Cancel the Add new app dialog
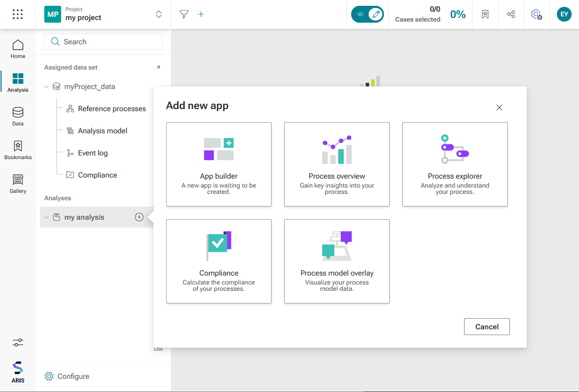Screen dimensions: 579x392 point(487,327)
